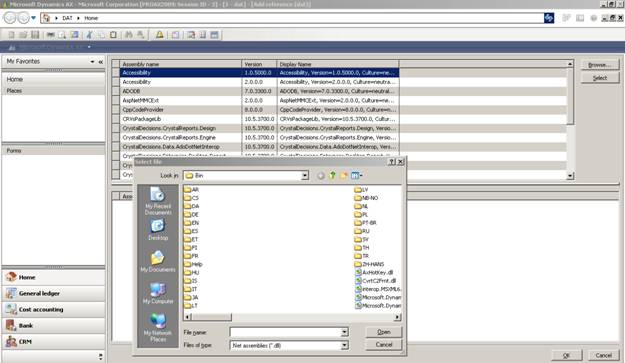
Task: Click the Open button in file dialog
Action: pyautogui.click(x=384, y=332)
